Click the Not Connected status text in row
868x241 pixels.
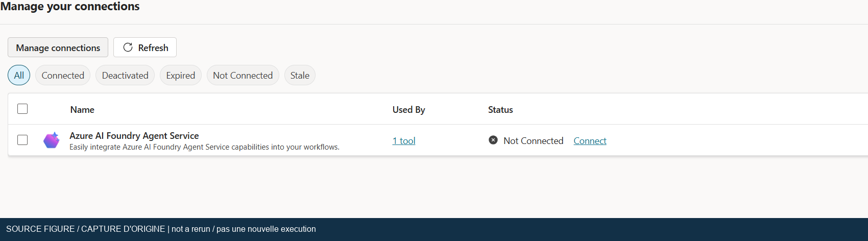click(534, 141)
